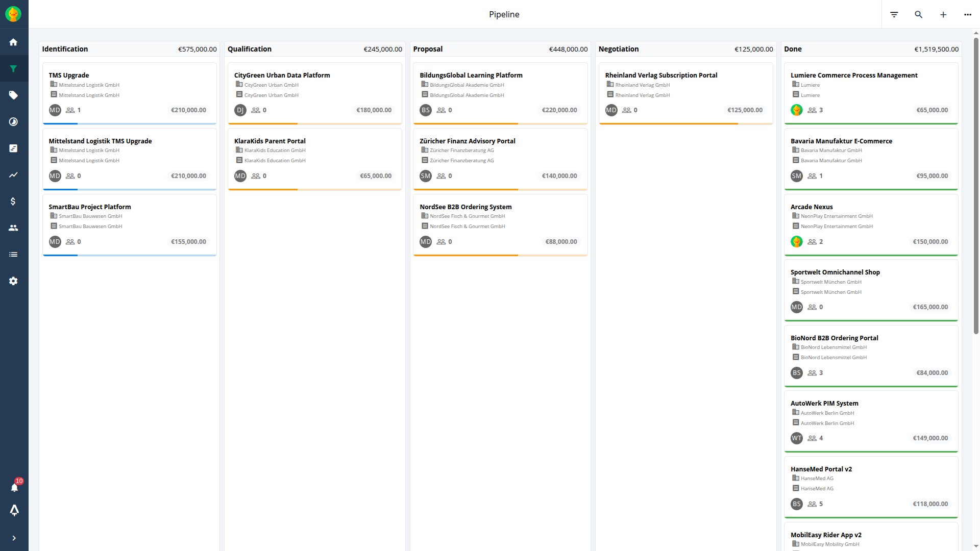Open the people contacts icon in sidebar

click(x=14, y=228)
